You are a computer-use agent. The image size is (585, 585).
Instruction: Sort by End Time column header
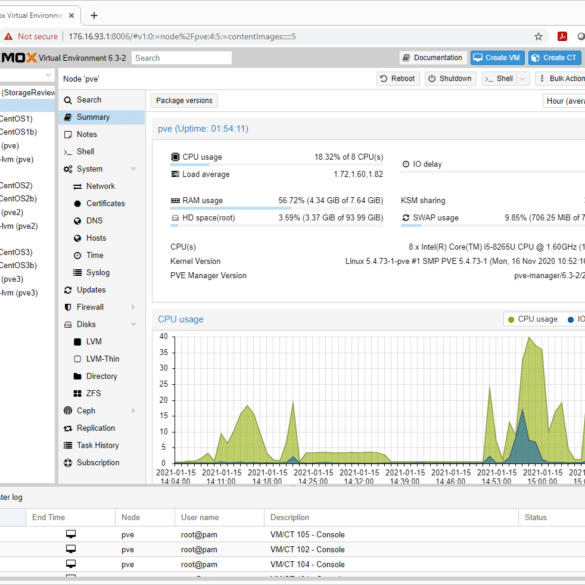point(71,517)
